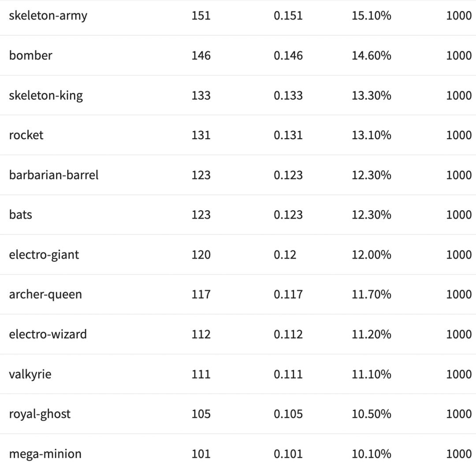Select the bomber card name cell

click(x=30, y=56)
